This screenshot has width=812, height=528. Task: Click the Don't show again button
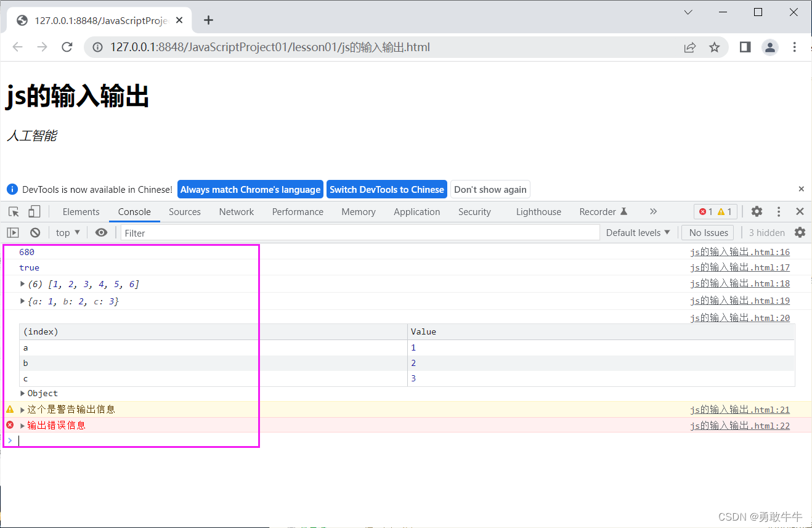tap(490, 189)
